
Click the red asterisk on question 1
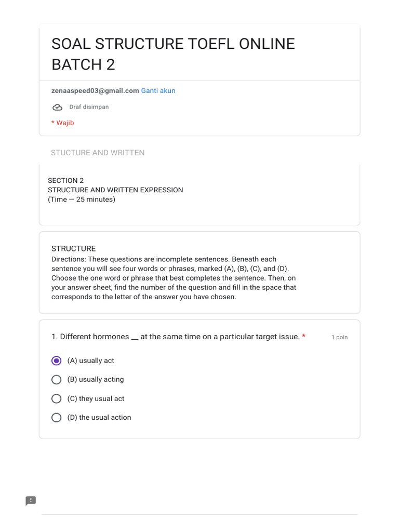click(303, 337)
